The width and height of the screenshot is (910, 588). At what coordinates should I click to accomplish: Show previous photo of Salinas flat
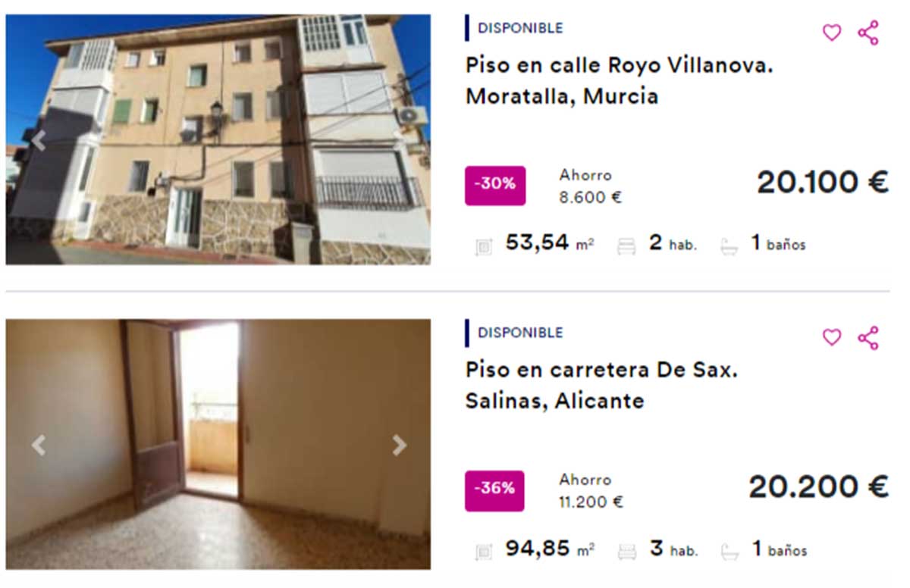click(x=39, y=445)
